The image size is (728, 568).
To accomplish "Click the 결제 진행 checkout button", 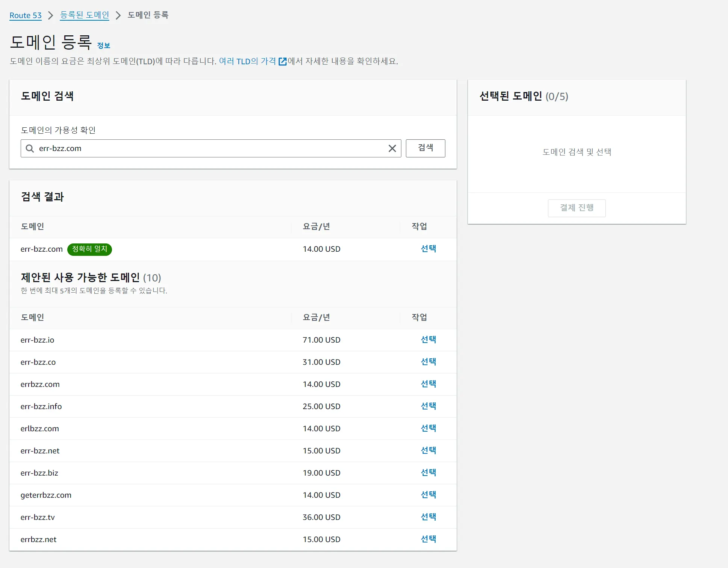I will (x=577, y=208).
